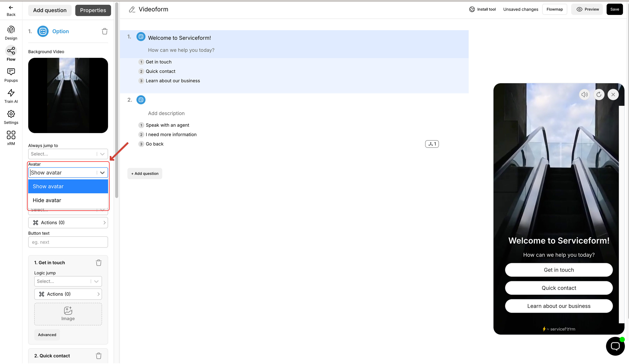
Task: Open the Flowmap view
Action: pyautogui.click(x=555, y=9)
